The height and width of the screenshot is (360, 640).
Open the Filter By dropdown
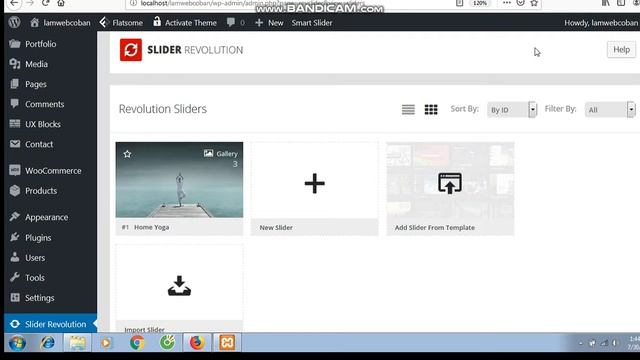pyautogui.click(x=610, y=109)
